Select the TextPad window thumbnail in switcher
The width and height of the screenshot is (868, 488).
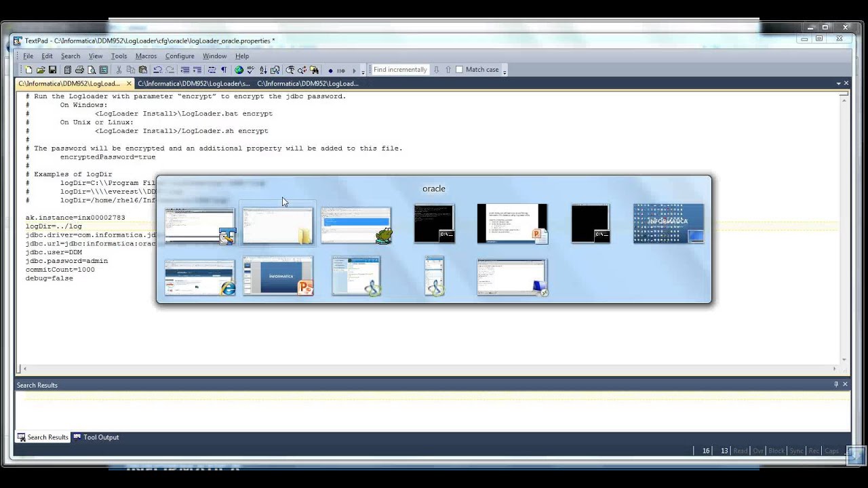point(200,225)
